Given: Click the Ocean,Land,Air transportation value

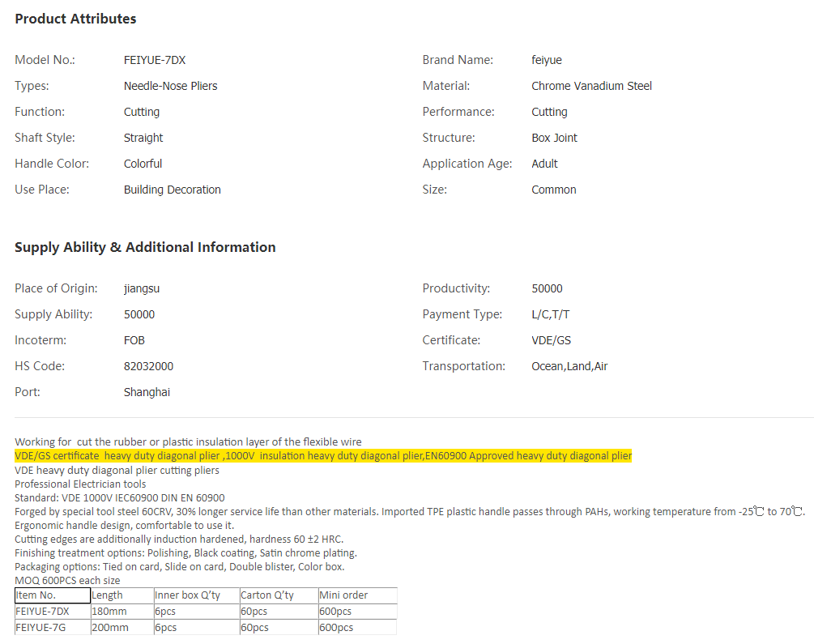Looking at the screenshot, I should point(569,366).
